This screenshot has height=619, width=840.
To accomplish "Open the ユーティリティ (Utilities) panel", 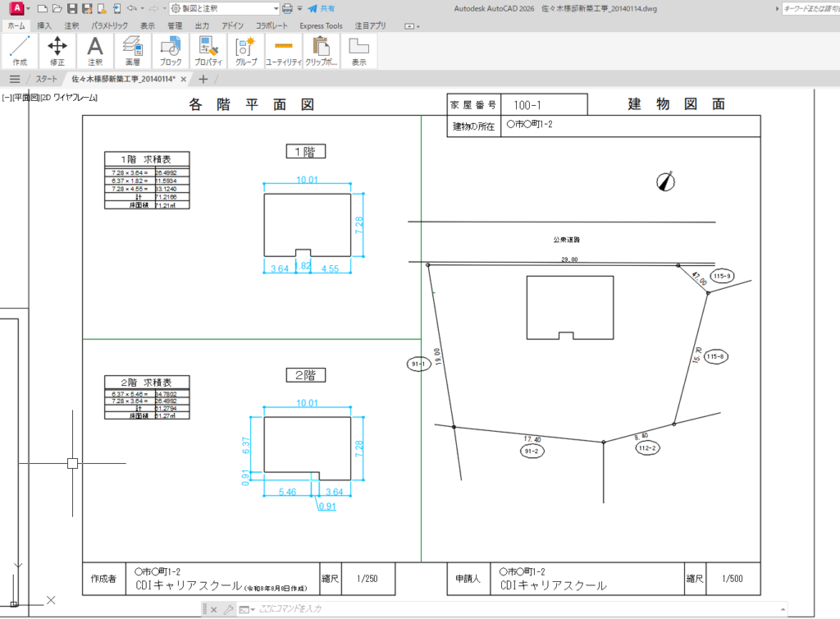I will (x=283, y=51).
